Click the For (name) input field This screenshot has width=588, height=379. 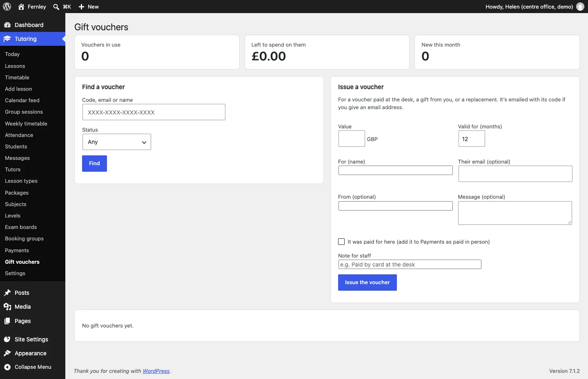(396, 170)
